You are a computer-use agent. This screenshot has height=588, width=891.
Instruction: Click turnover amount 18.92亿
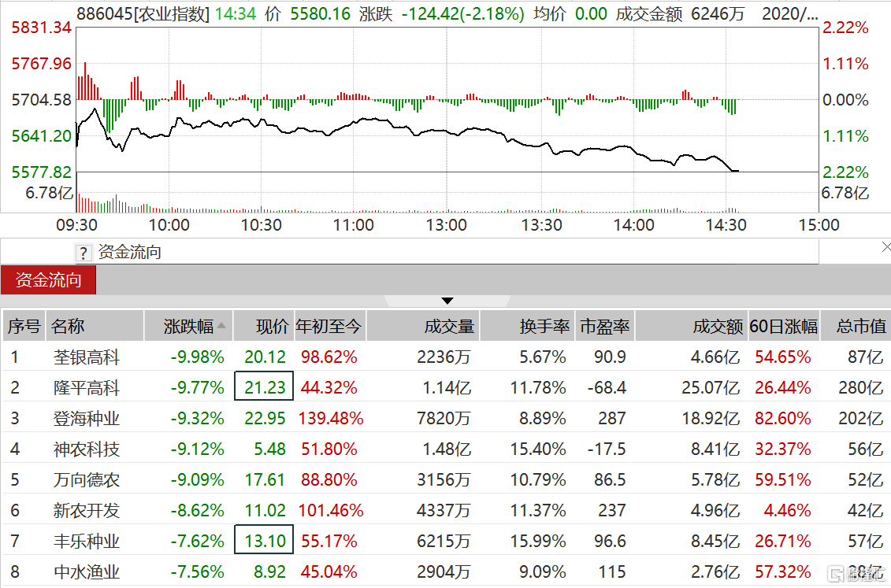[711, 418]
